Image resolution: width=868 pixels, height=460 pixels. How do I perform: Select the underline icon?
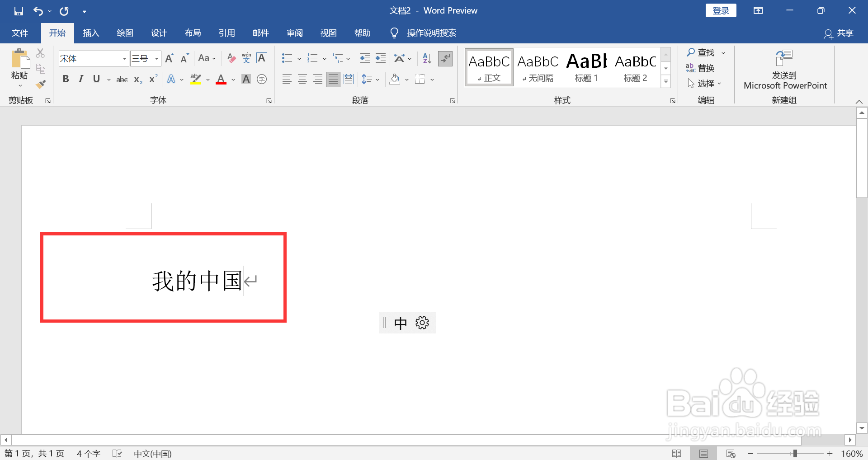coord(96,79)
